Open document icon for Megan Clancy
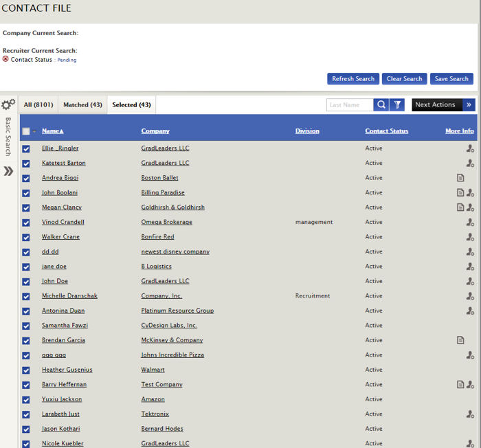This screenshot has width=481, height=448. tap(460, 207)
